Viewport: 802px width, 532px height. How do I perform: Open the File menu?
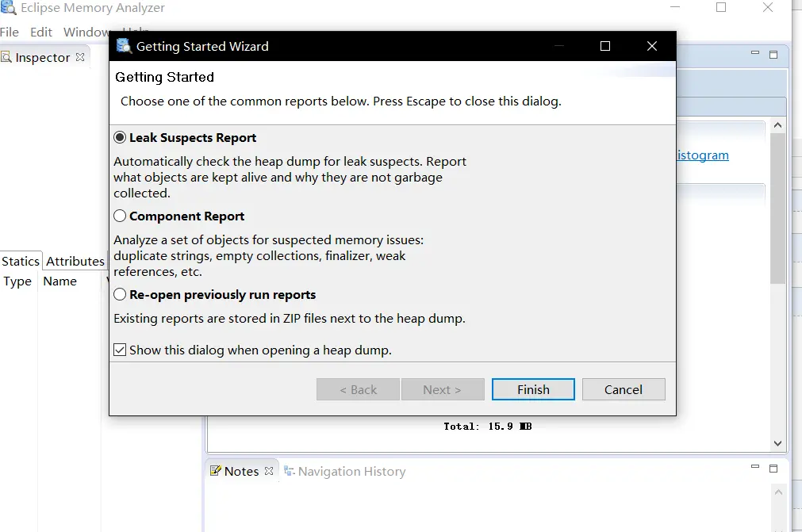pos(10,33)
